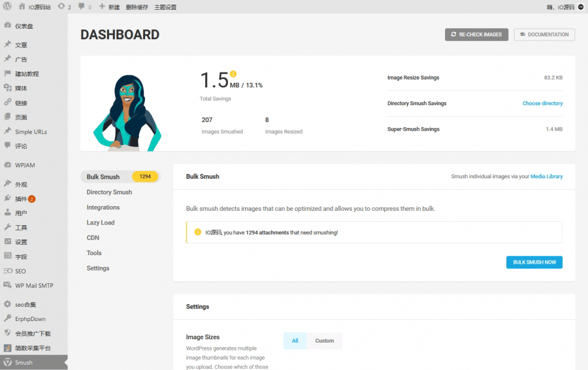Click the 字段 grid icon
Image resolution: width=588 pixels, height=370 pixels.
7,256
